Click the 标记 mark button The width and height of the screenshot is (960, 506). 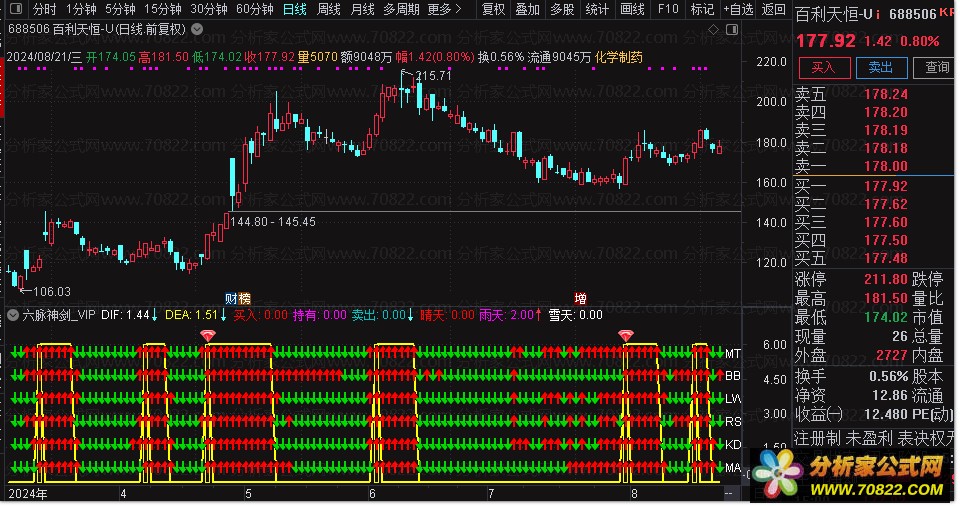(702, 9)
